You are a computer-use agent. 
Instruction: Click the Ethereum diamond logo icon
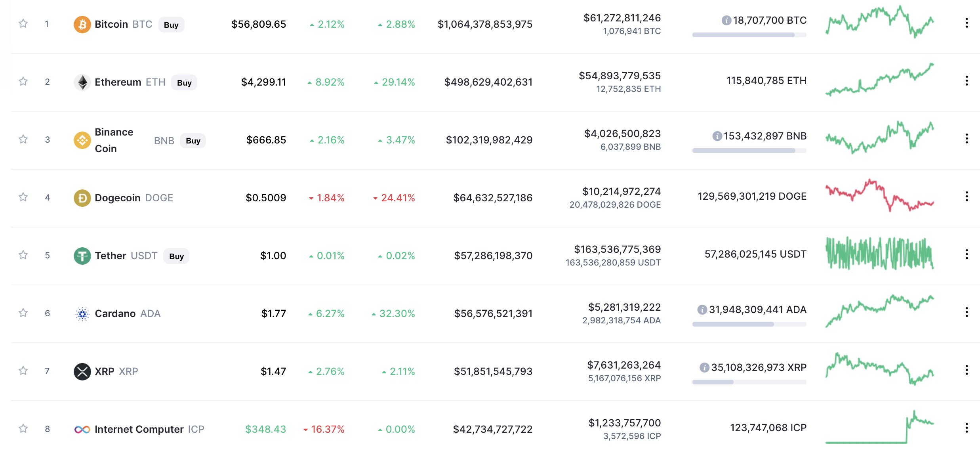(82, 82)
